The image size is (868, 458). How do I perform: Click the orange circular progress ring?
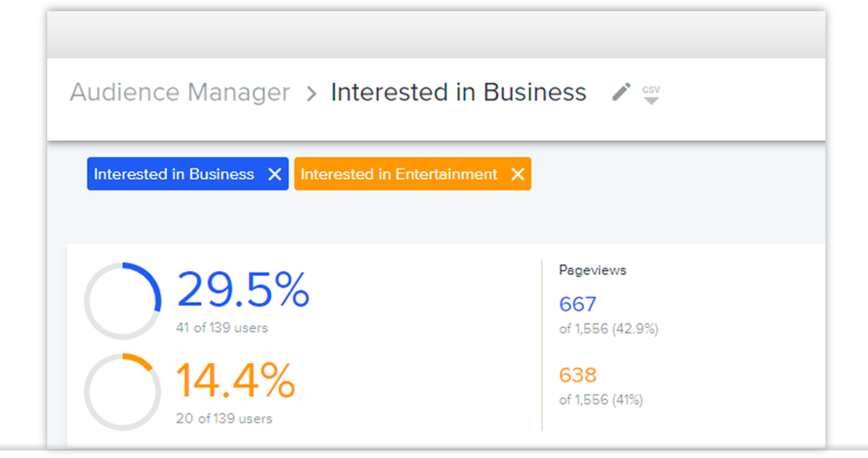[123, 391]
